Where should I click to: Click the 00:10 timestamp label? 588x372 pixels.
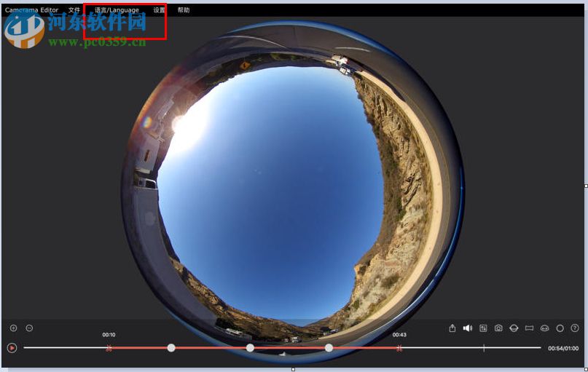click(109, 335)
